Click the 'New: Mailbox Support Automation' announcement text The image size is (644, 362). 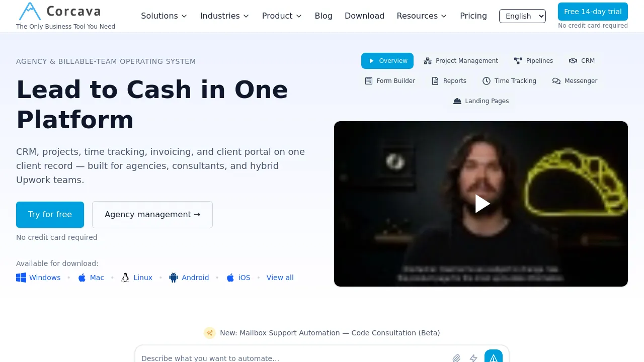click(330, 333)
